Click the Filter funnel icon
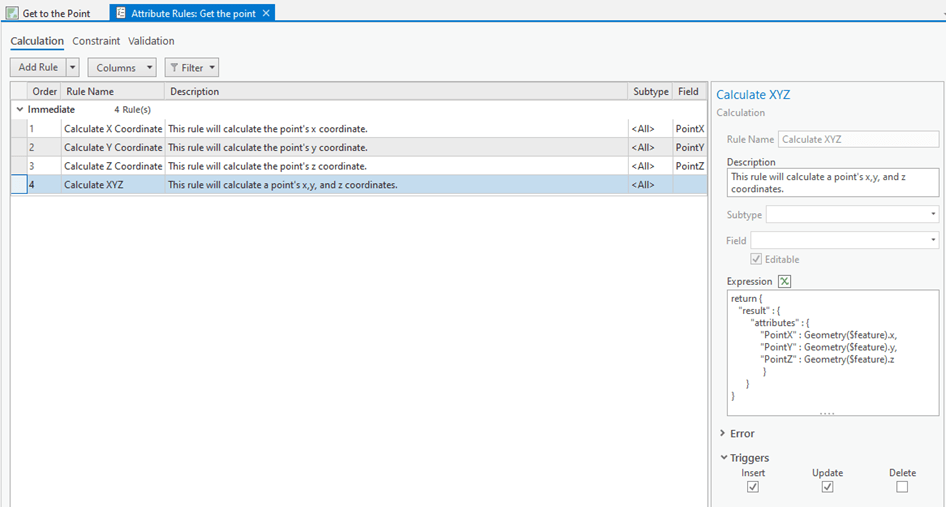 click(x=174, y=68)
